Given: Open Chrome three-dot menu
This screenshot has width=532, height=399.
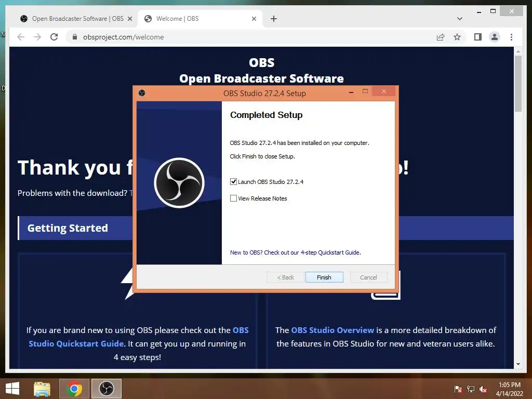Looking at the screenshot, I should (511, 37).
